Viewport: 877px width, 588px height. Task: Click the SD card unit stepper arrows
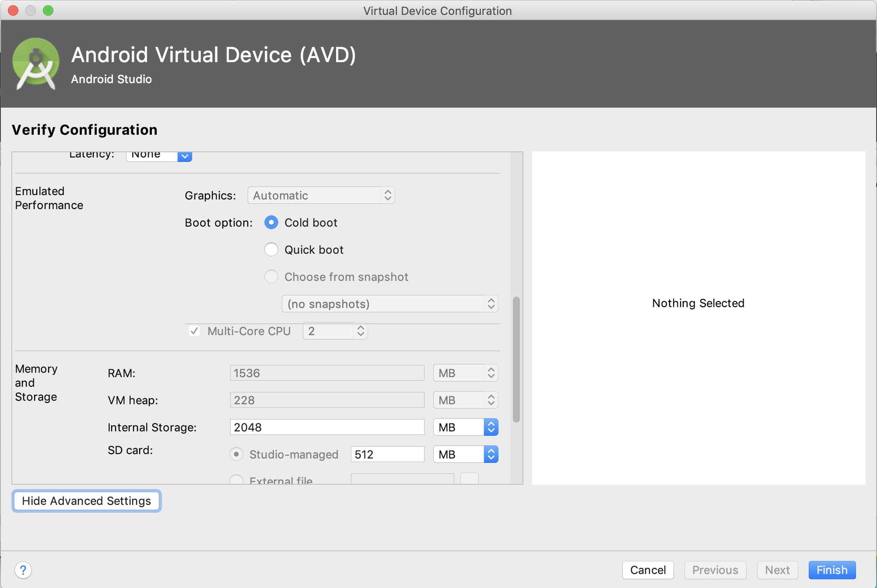pos(491,454)
